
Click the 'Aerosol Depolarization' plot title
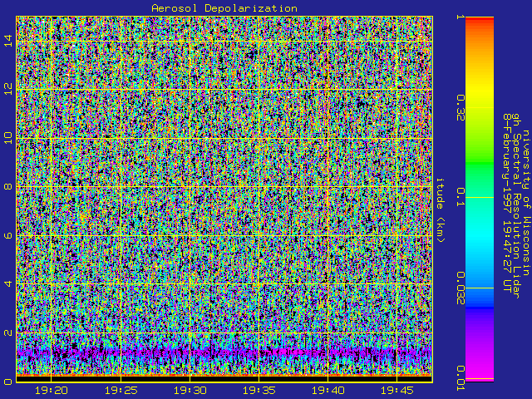coord(224,8)
